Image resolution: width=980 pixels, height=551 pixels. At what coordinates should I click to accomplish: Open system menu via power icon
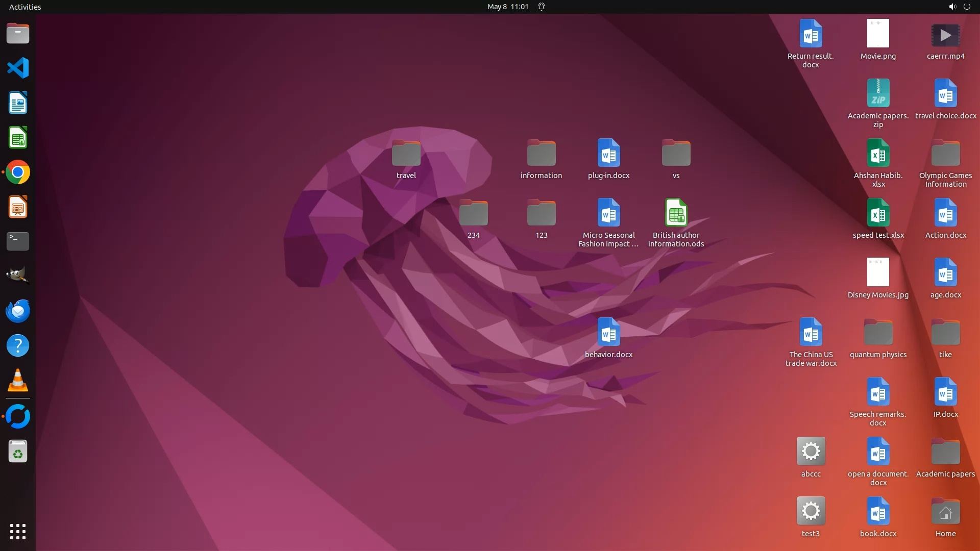tap(967, 7)
